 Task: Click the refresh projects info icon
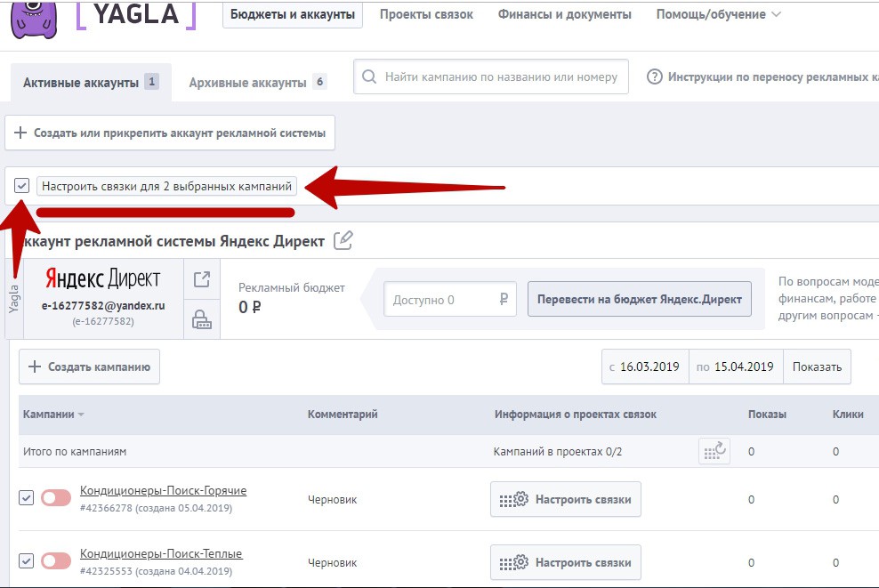(714, 451)
